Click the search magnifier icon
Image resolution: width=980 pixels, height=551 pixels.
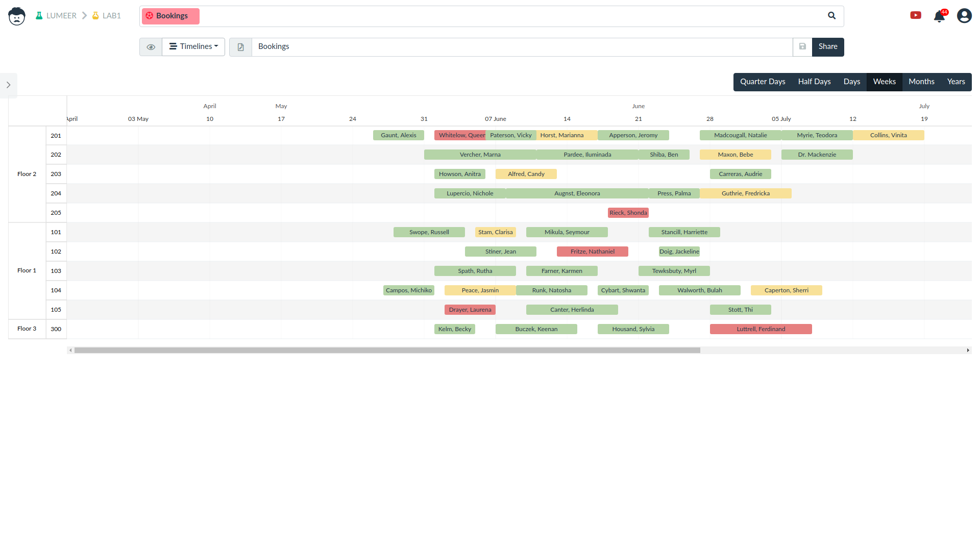click(x=831, y=16)
